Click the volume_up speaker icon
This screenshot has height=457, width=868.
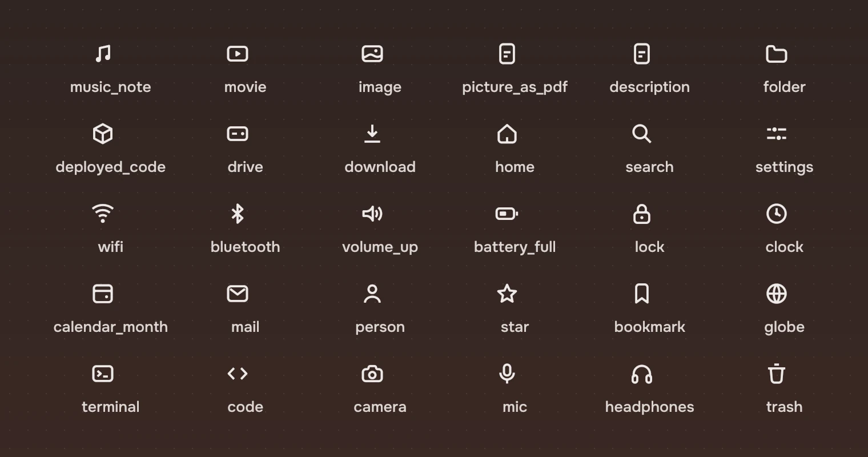point(372,214)
